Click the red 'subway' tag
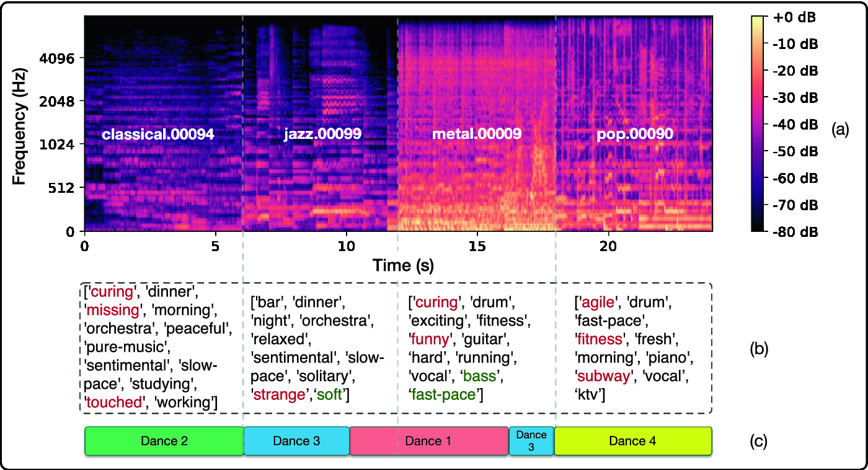868x470 pixels. (606, 377)
